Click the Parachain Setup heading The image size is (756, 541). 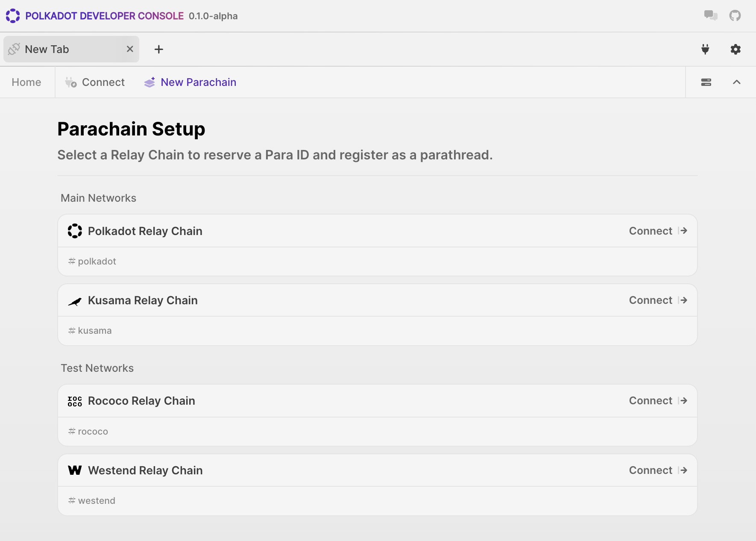131,129
